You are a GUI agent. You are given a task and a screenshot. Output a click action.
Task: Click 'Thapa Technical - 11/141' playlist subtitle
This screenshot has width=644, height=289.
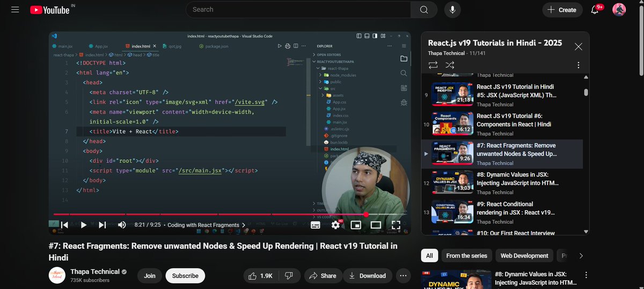point(457,53)
